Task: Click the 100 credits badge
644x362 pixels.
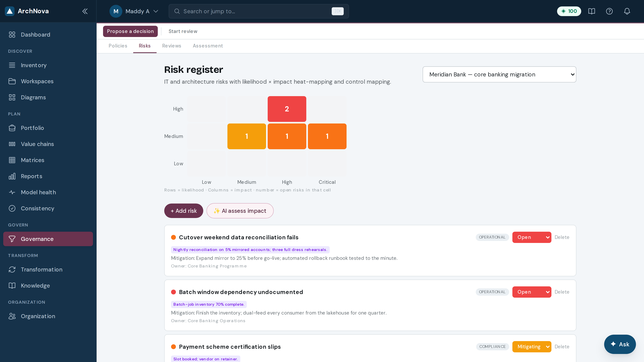Action: 569,11
